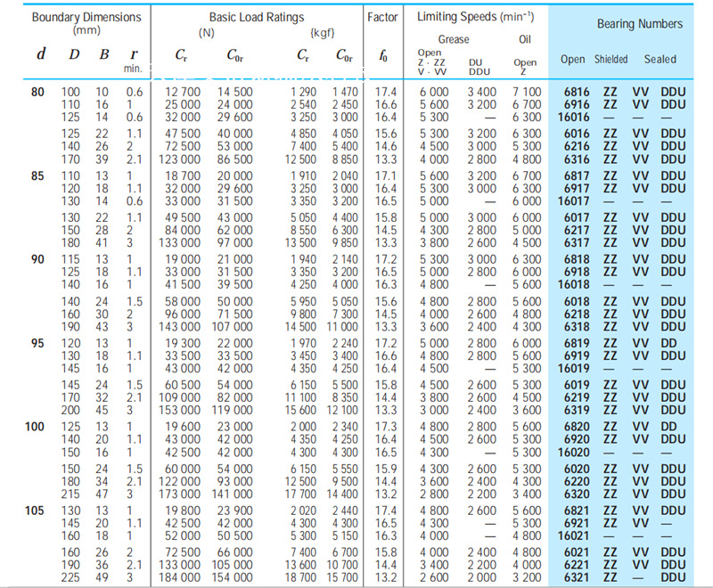713x588 pixels.
Task: Select the {kgf} unit label
Action: pyautogui.click(x=322, y=33)
